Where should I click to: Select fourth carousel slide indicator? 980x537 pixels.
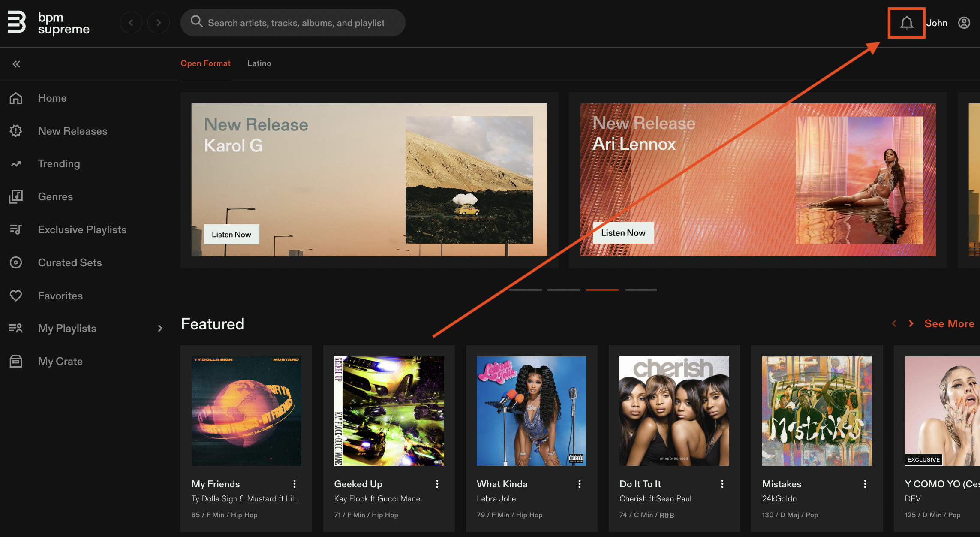pos(641,290)
